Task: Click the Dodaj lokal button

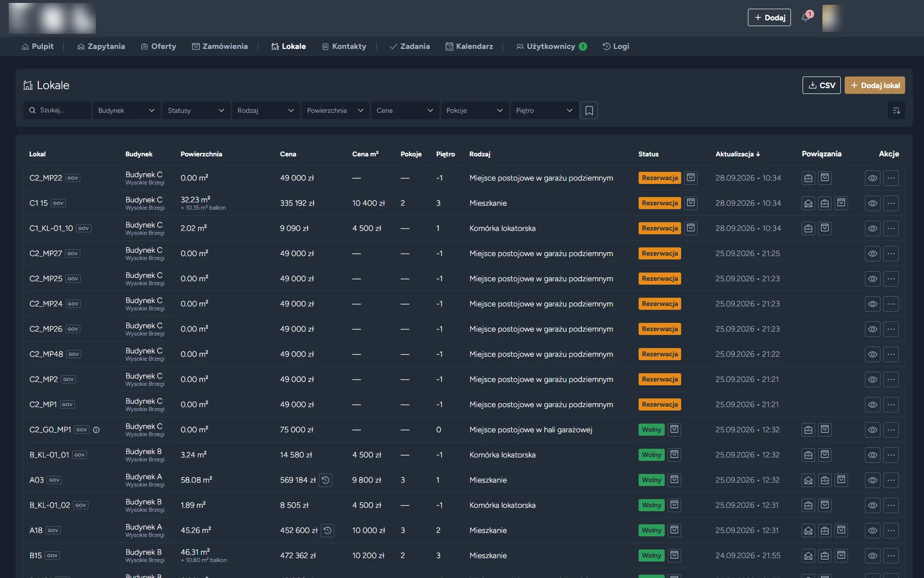Action: pyautogui.click(x=875, y=85)
